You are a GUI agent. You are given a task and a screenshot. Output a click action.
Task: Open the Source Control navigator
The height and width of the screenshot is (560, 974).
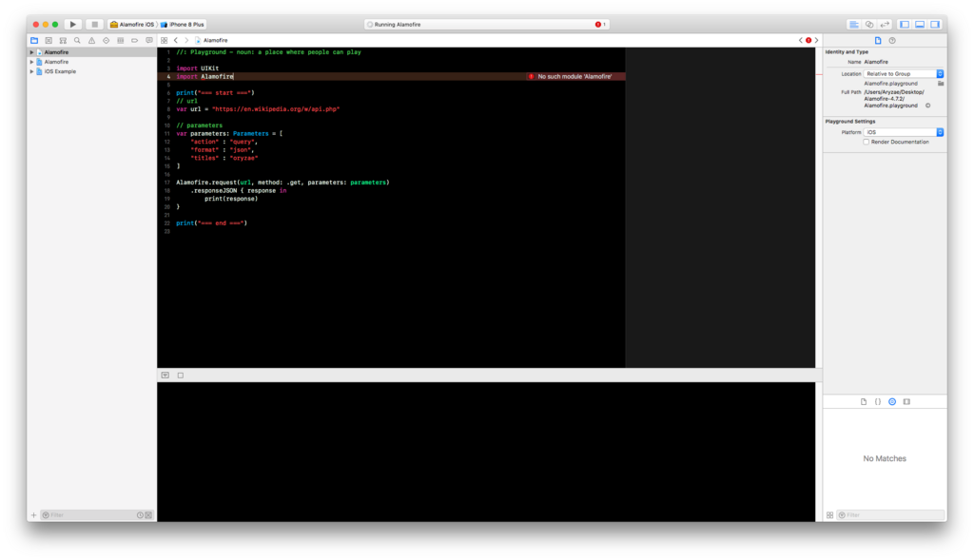click(49, 40)
